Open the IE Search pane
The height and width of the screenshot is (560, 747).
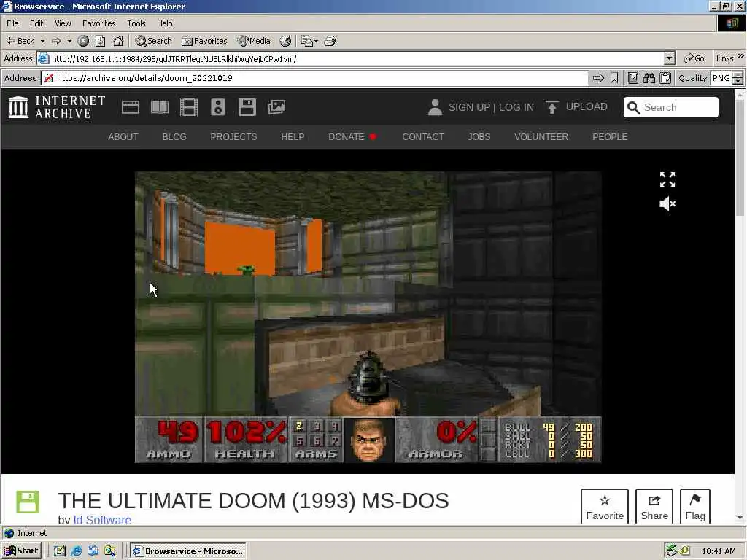click(153, 41)
